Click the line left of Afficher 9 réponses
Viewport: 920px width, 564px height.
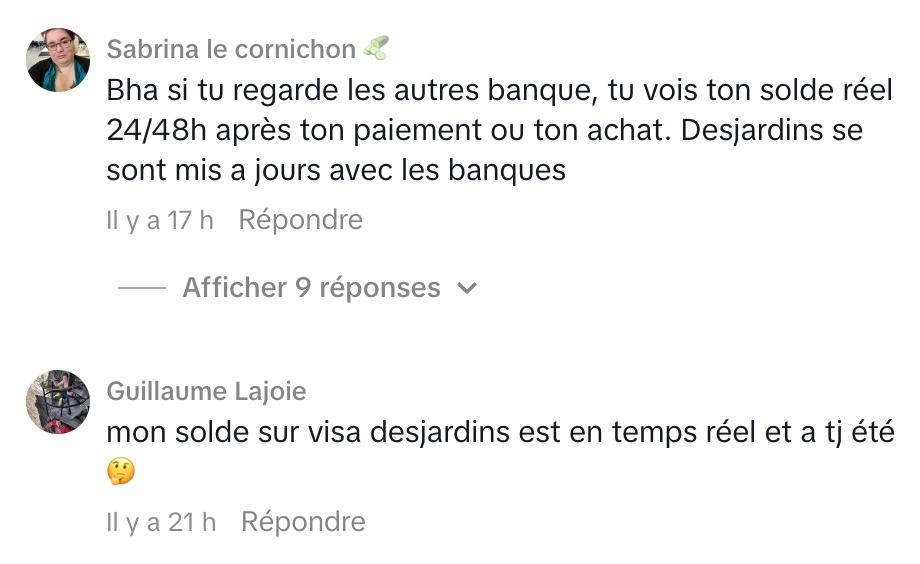(142, 289)
